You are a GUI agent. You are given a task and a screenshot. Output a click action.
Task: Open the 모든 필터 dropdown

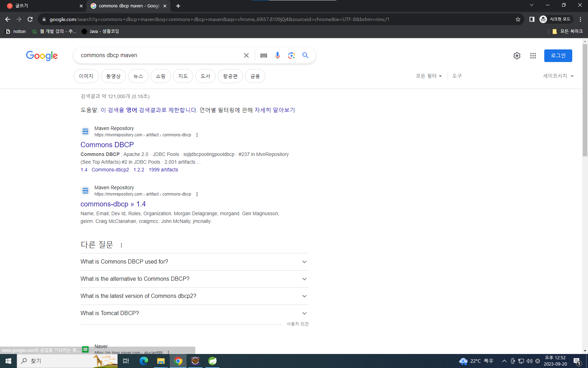(429, 76)
